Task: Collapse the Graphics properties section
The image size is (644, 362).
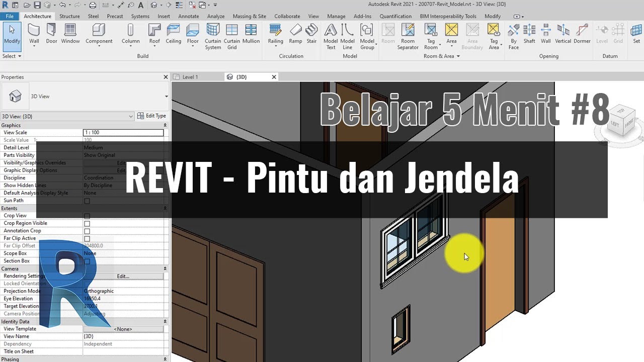Action: tap(165, 125)
